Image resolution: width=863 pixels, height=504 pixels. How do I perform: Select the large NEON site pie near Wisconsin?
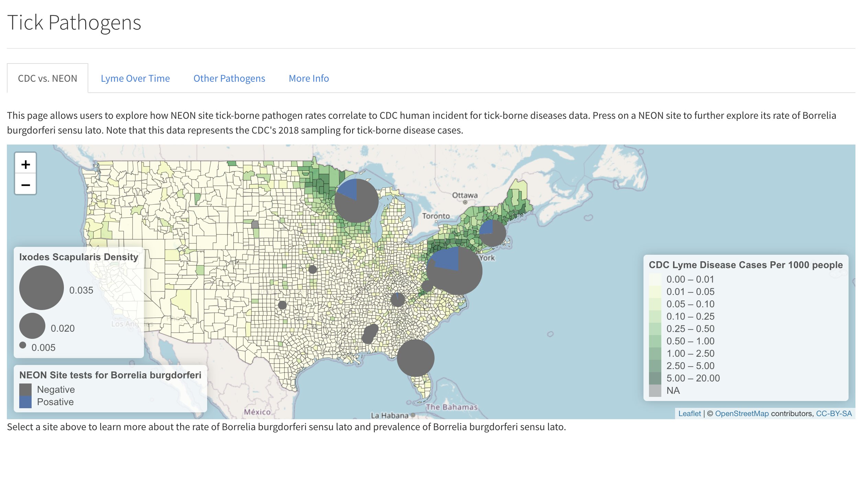tap(357, 201)
